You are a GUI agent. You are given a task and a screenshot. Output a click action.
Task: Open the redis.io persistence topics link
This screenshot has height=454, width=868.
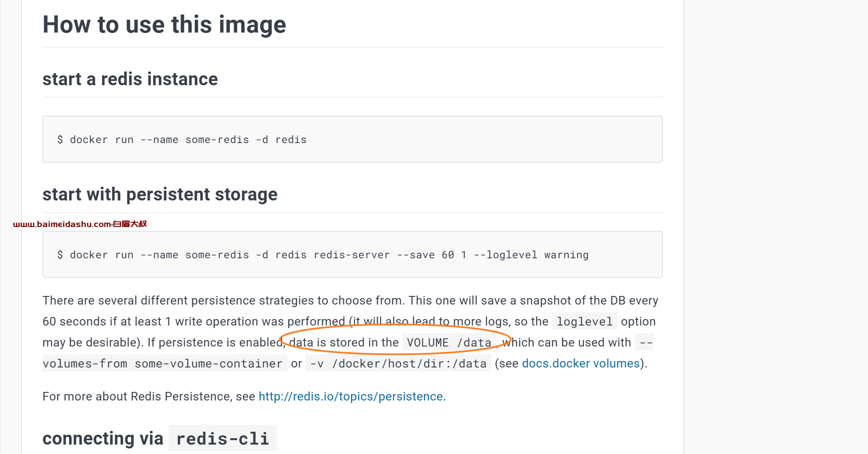(350, 397)
